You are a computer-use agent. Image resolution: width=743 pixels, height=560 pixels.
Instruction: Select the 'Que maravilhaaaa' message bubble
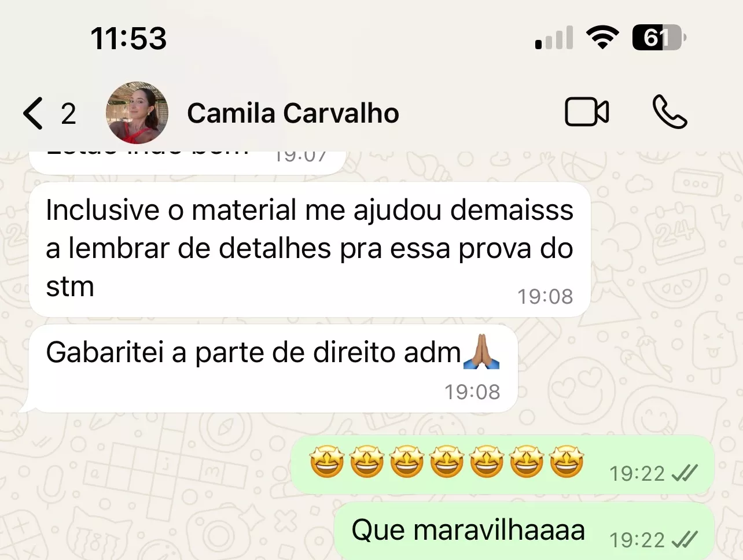[x=524, y=530]
